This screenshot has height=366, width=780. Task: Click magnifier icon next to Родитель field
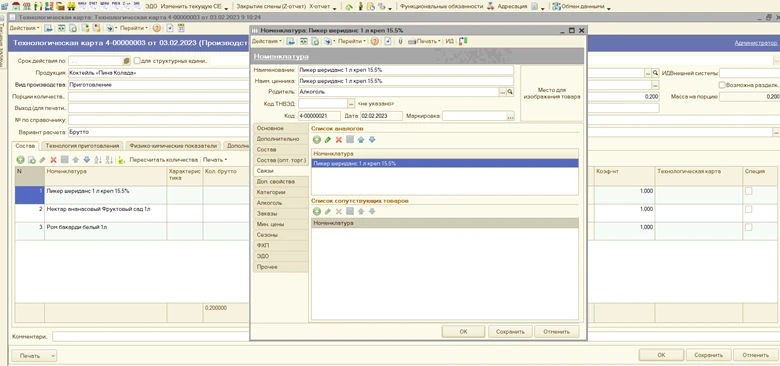pyautogui.click(x=510, y=92)
